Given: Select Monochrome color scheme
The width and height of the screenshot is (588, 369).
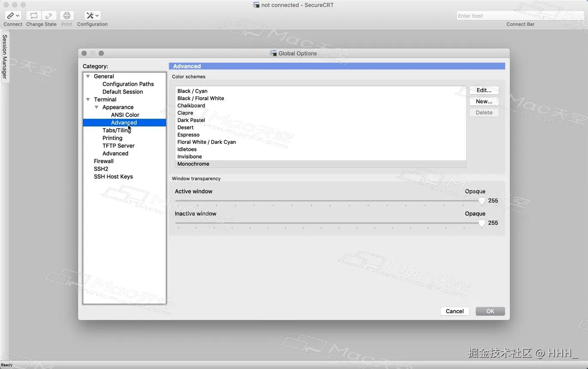Looking at the screenshot, I should click(x=321, y=164).
